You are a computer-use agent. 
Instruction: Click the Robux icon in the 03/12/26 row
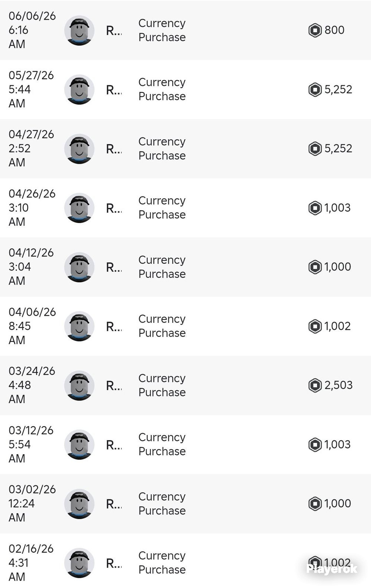[x=315, y=445]
